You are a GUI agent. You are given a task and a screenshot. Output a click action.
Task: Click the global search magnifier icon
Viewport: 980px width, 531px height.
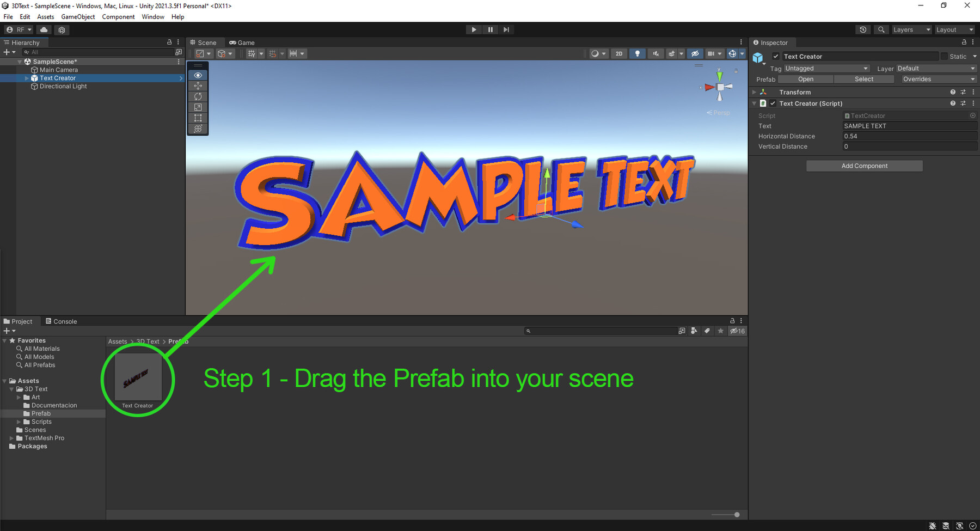(881, 30)
